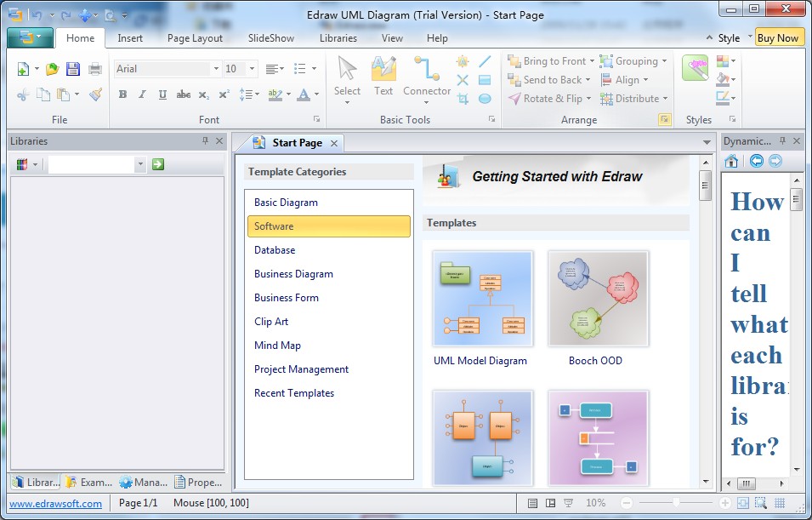Click the fit page icon in status bar

[x=743, y=502]
